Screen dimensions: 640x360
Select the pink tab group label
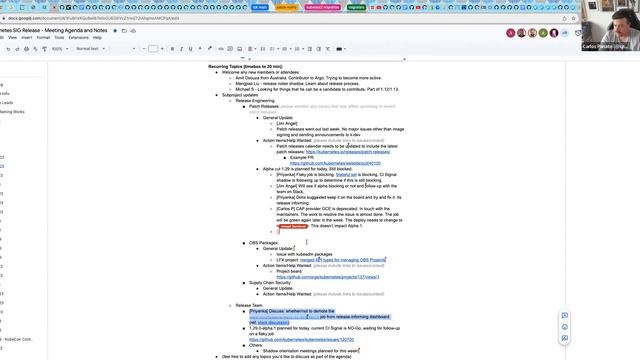pos(322,7)
